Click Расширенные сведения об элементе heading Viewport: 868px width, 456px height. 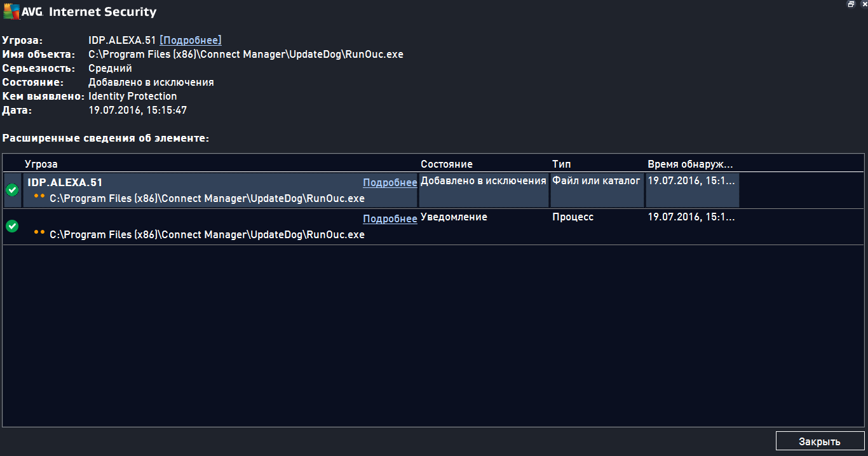tap(105, 138)
